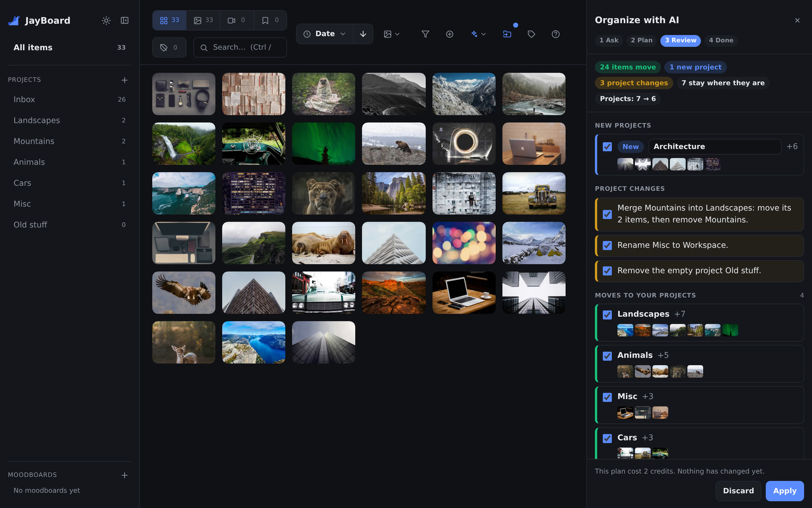
Task: Open the walruses photo thumbnail
Action: point(323,243)
